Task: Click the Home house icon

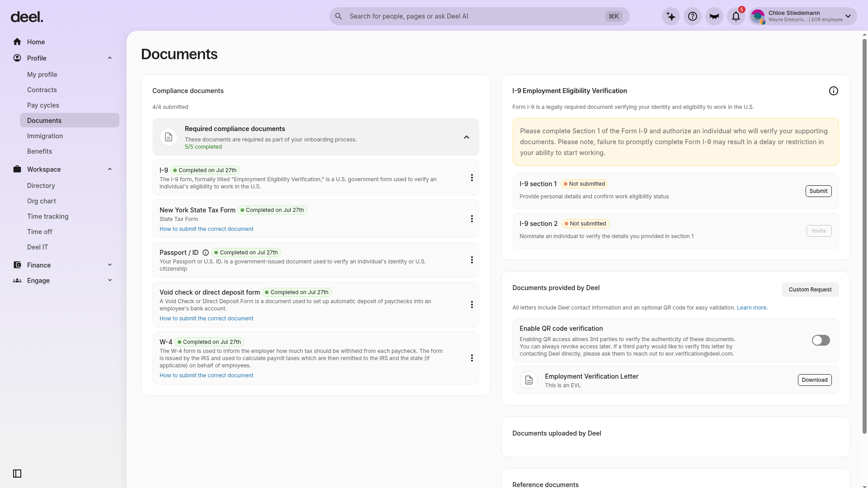Action: click(17, 42)
